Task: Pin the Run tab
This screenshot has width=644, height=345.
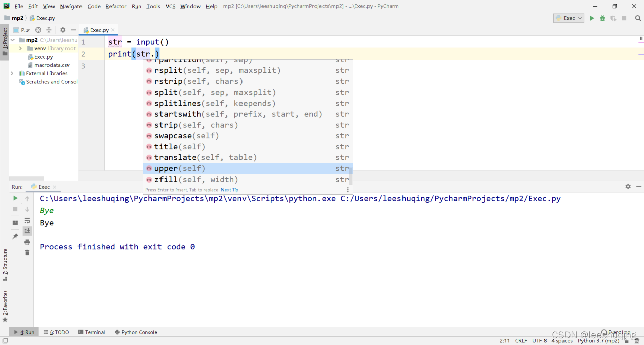Action: click(x=15, y=236)
